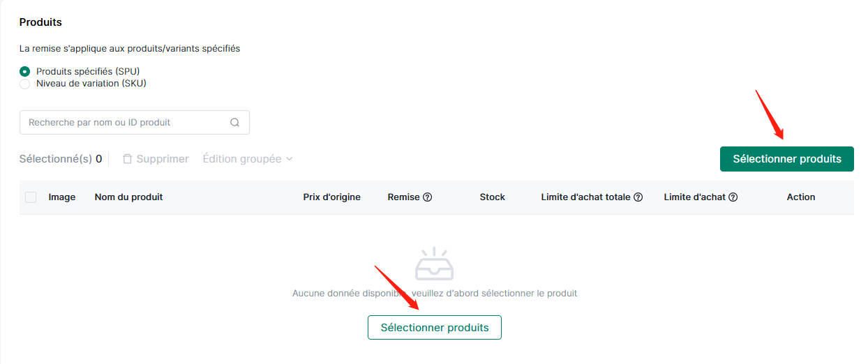Click the Action column header
Viewport: 868px width, 364px height.
tap(801, 197)
